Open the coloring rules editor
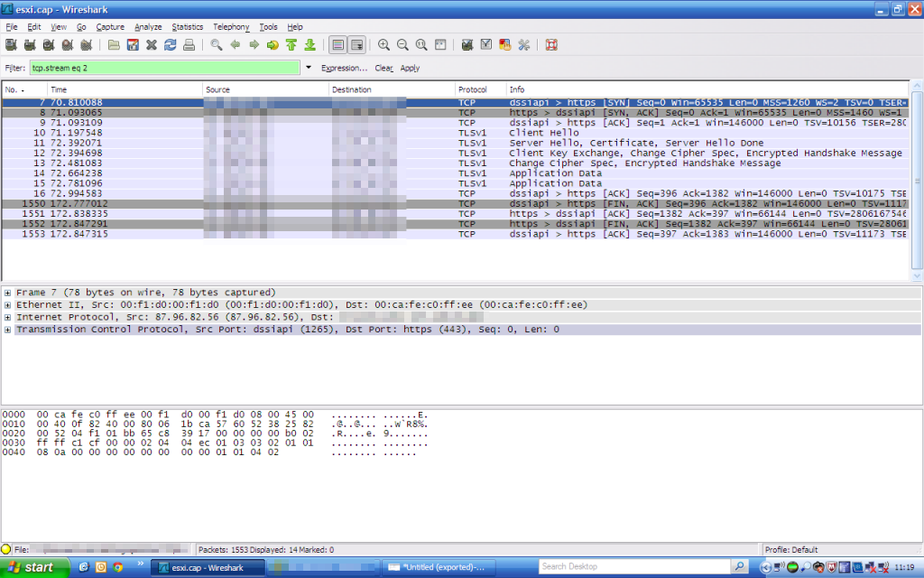This screenshot has height=578, width=924. coord(505,45)
